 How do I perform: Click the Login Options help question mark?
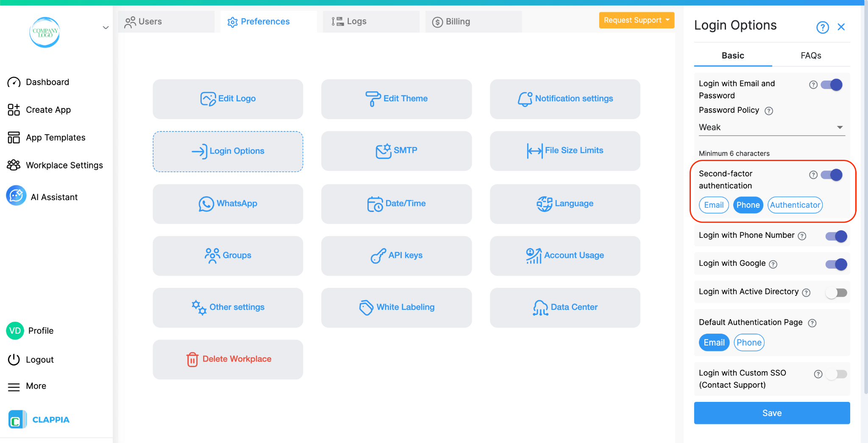822,27
